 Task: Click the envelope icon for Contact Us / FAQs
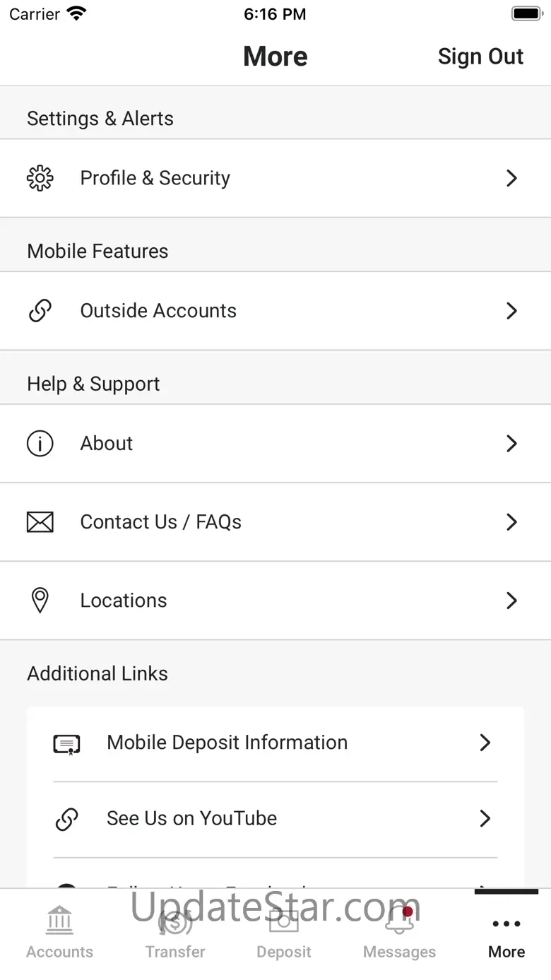tap(40, 522)
